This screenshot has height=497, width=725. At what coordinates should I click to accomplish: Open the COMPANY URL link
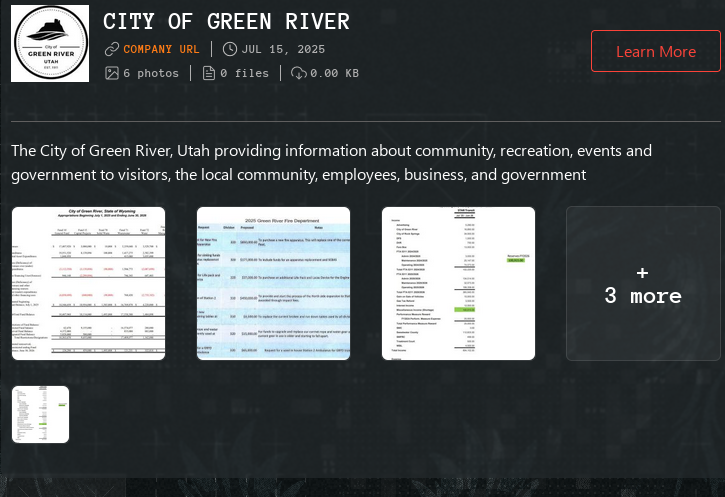tap(161, 49)
